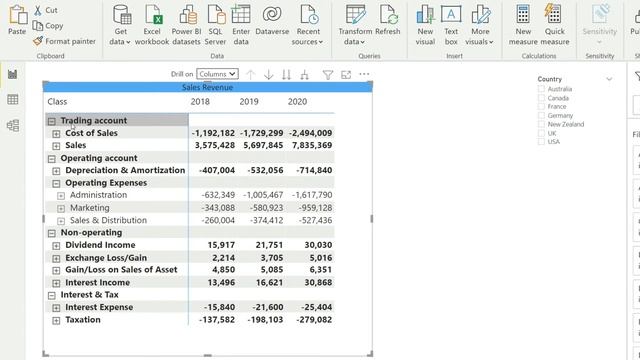
Task: Check the Germany country box
Action: 541,116
